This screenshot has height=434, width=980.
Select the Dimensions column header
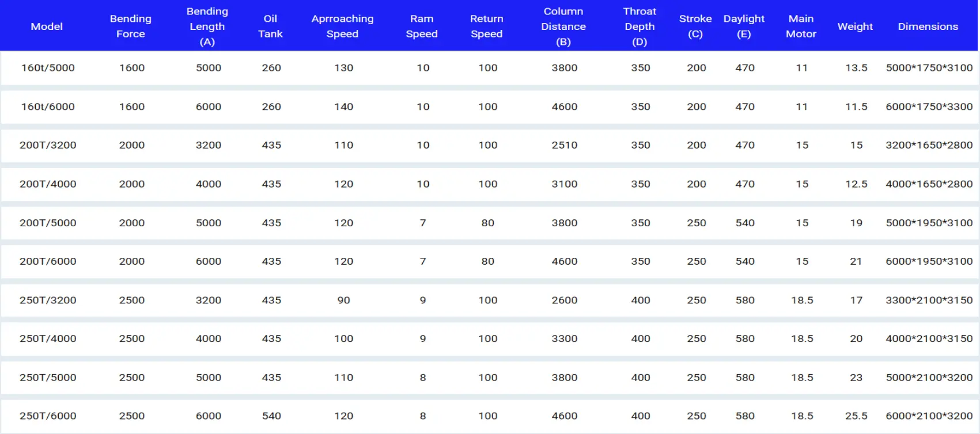pos(928,26)
